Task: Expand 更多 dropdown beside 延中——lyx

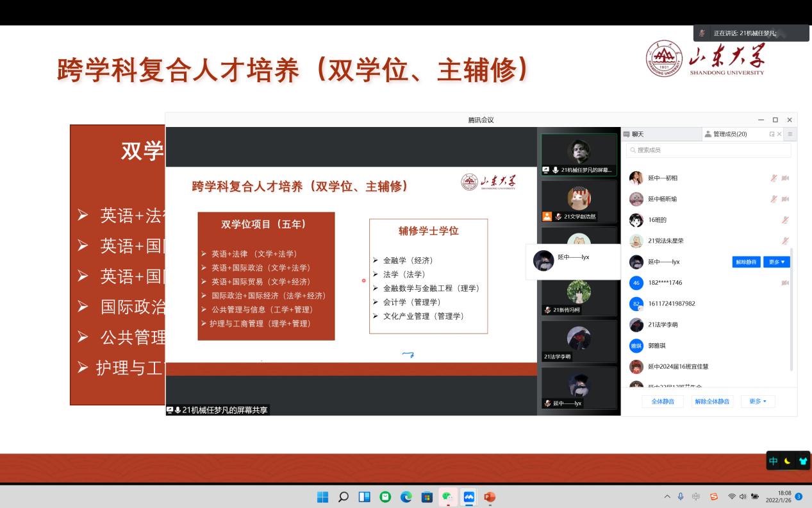Action: 777,262
